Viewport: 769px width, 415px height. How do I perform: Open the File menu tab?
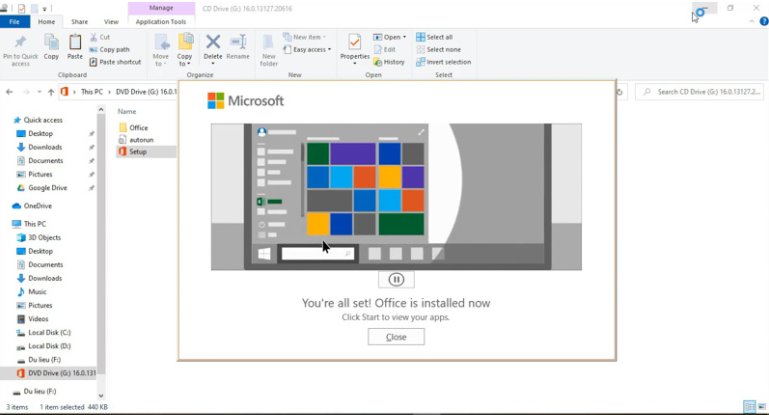click(15, 21)
